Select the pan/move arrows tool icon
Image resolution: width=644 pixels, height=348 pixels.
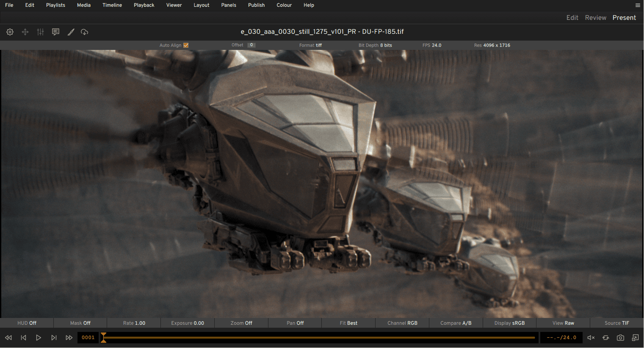coord(25,32)
